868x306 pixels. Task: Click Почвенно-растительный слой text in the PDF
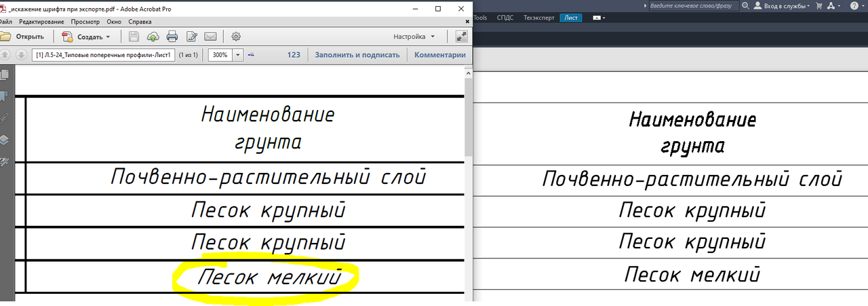pos(268,178)
